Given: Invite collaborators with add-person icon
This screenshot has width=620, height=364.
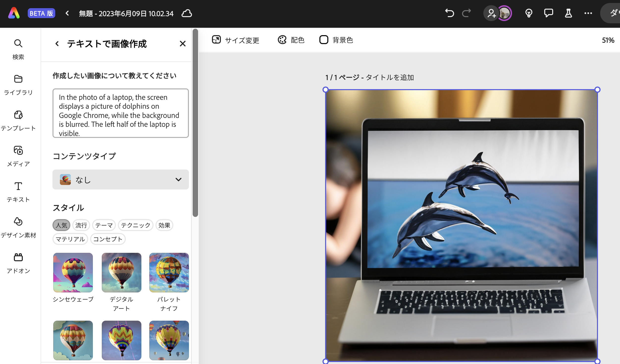Looking at the screenshot, I should 491,13.
